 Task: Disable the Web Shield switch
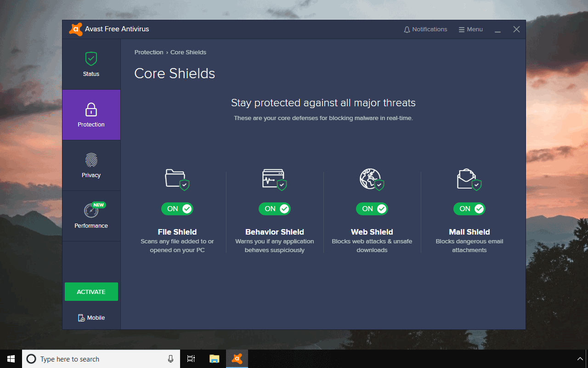(x=372, y=209)
